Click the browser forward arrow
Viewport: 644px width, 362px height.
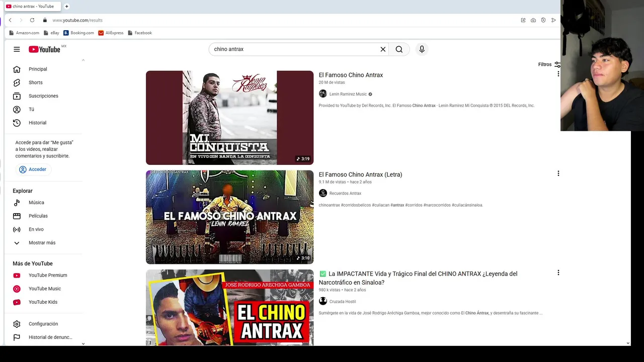tap(21, 20)
